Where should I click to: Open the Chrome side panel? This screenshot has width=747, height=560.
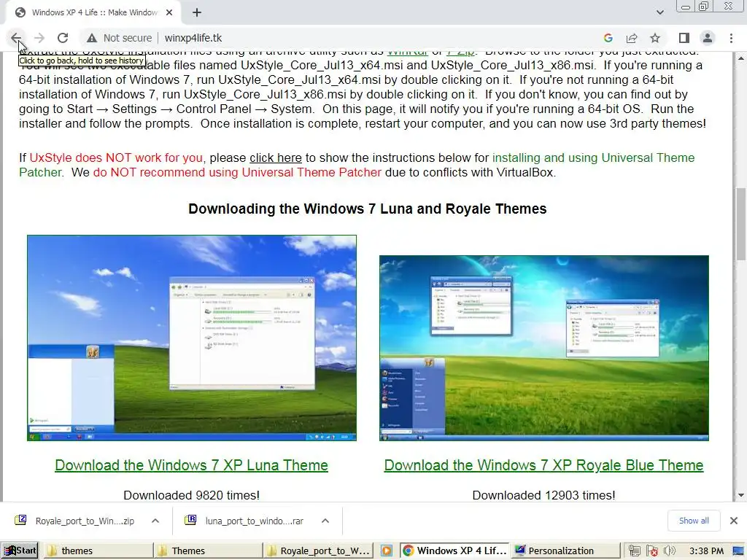(x=684, y=38)
